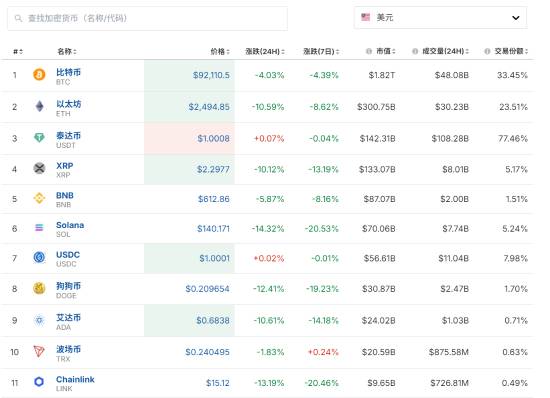550x398 pixels.
Task: Click the XRP coin icon
Action: (39, 168)
